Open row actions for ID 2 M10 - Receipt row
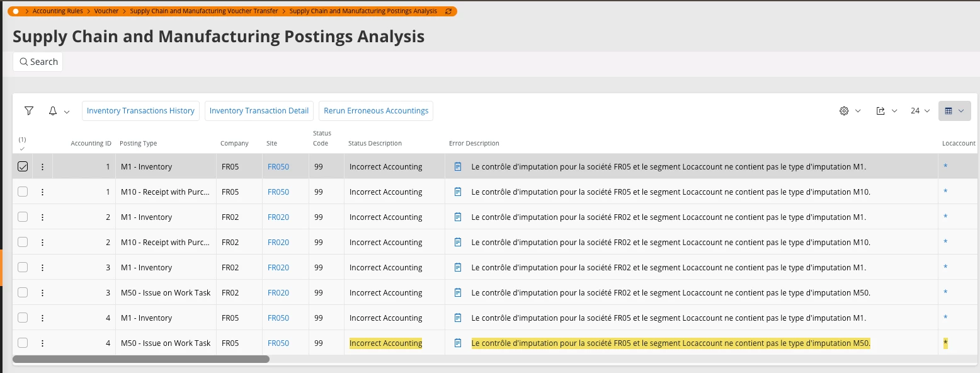980x373 pixels. click(42, 243)
